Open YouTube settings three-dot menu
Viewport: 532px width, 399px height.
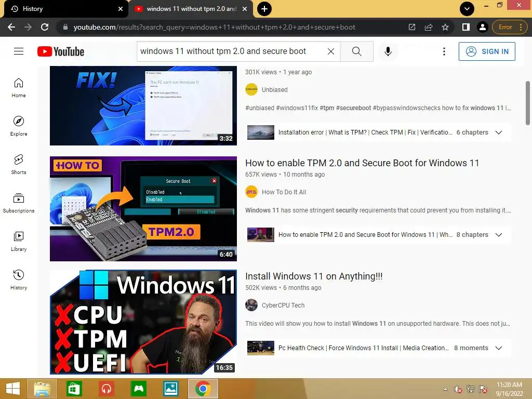(444, 51)
